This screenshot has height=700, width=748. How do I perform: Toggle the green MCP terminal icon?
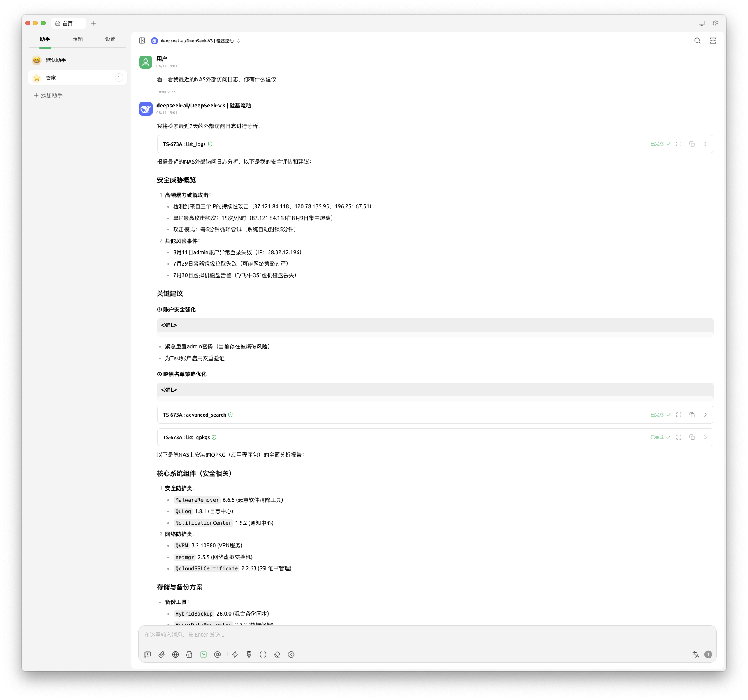click(x=204, y=654)
